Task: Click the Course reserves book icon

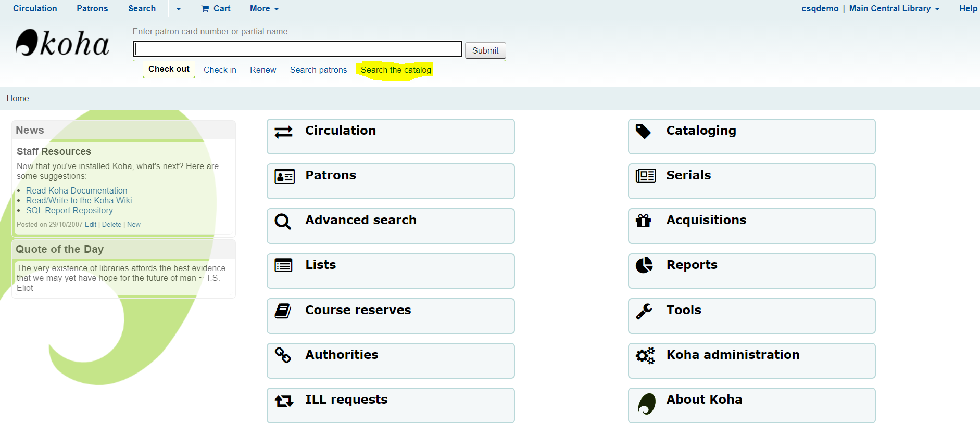Action: coord(283,311)
